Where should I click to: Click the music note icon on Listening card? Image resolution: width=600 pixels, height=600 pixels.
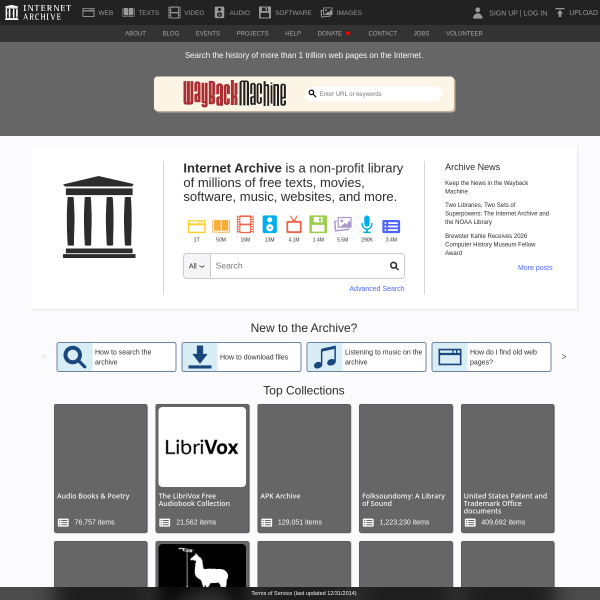pyautogui.click(x=325, y=357)
